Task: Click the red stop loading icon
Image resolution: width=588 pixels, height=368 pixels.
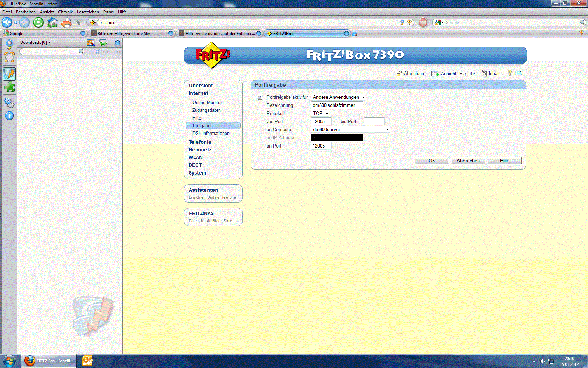Action: coord(423,22)
